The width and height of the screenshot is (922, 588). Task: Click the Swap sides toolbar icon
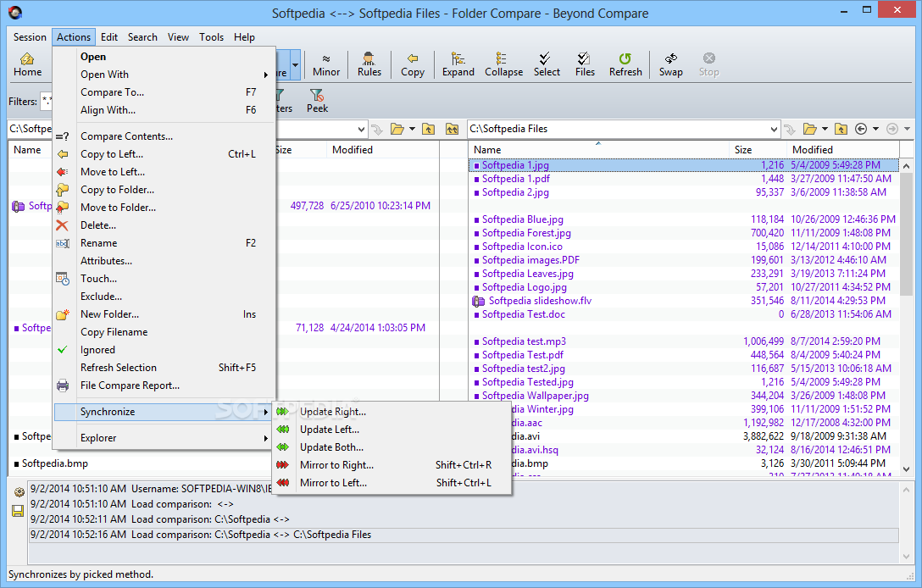pyautogui.click(x=670, y=64)
